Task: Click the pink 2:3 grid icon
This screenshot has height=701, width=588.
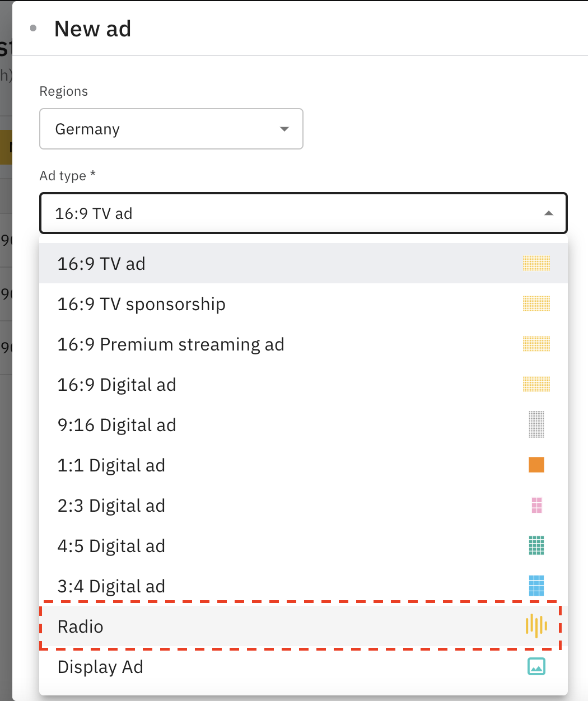Action: point(536,505)
